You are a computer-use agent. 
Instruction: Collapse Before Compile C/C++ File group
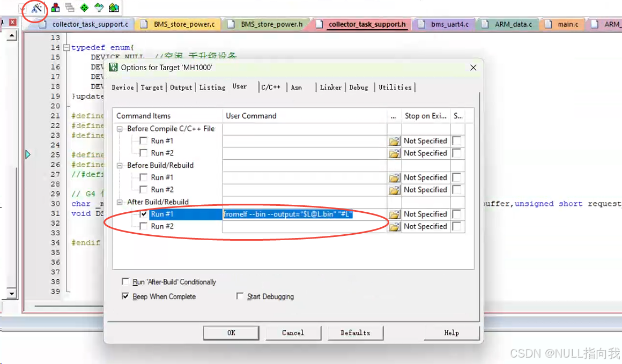click(120, 129)
